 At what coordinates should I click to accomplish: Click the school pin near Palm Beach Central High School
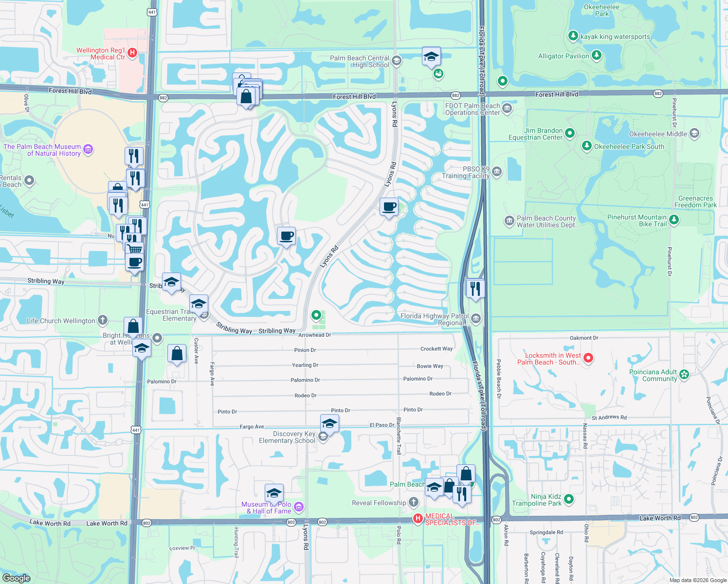point(431,56)
